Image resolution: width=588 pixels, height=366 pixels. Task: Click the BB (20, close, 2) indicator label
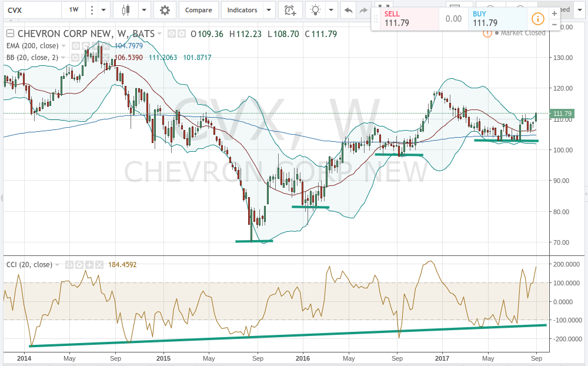pos(32,58)
